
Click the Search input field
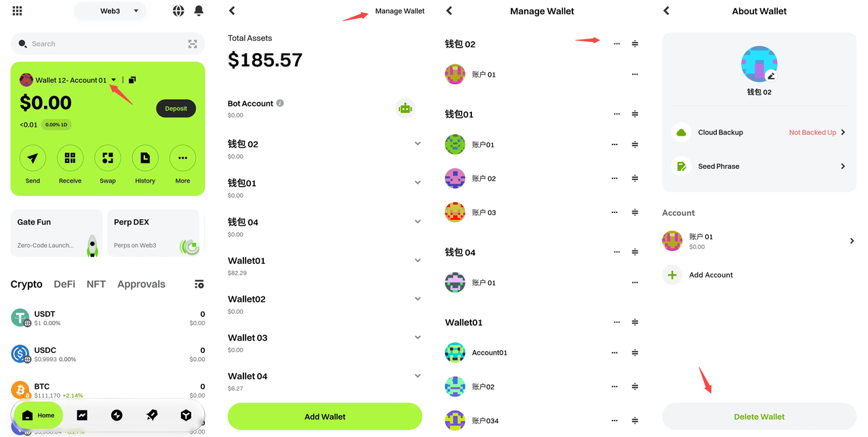pyautogui.click(x=102, y=43)
